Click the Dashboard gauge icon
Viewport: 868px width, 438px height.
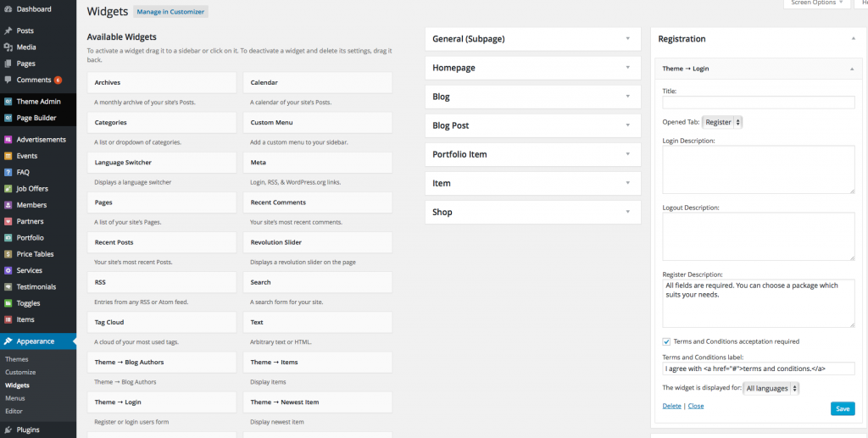(x=8, y=9)
